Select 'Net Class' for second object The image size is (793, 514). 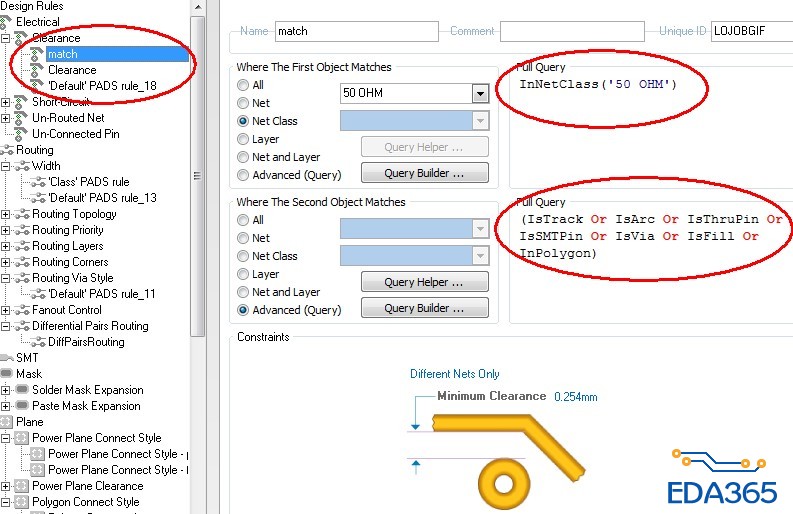tap(243, 256)
